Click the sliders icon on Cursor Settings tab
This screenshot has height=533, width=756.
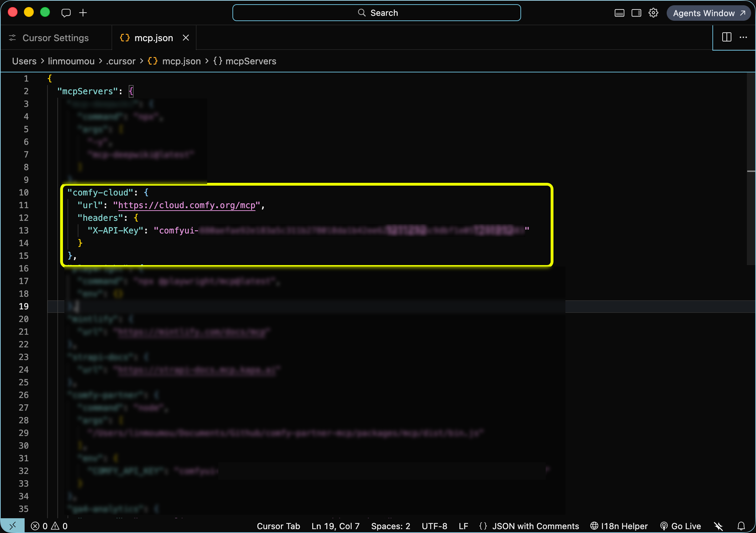13,38
